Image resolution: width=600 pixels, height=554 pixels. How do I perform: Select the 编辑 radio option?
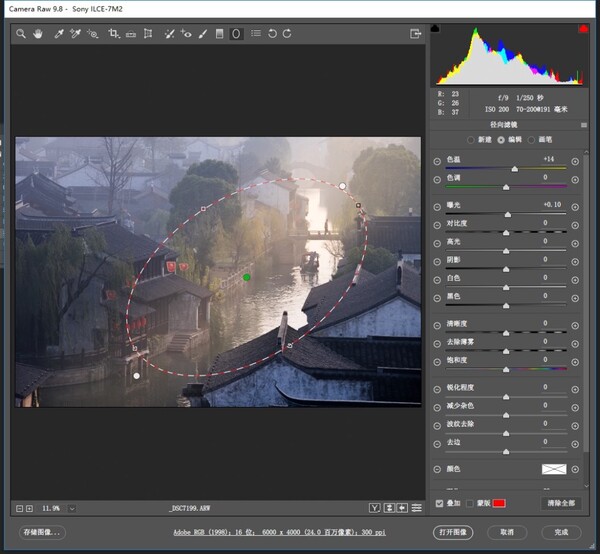pos(501,140)
